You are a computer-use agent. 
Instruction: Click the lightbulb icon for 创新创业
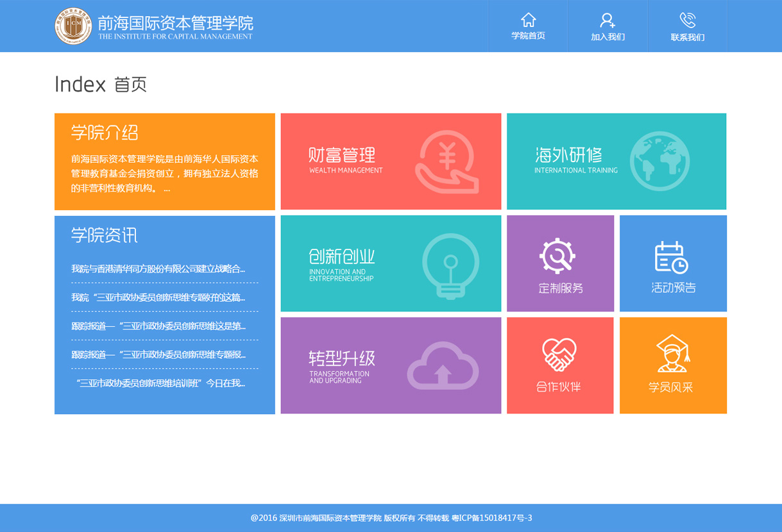coord(452,265)
